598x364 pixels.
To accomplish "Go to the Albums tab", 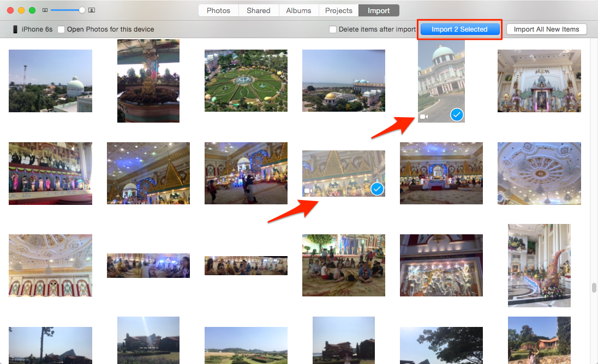I will click(x=298, y=11).
